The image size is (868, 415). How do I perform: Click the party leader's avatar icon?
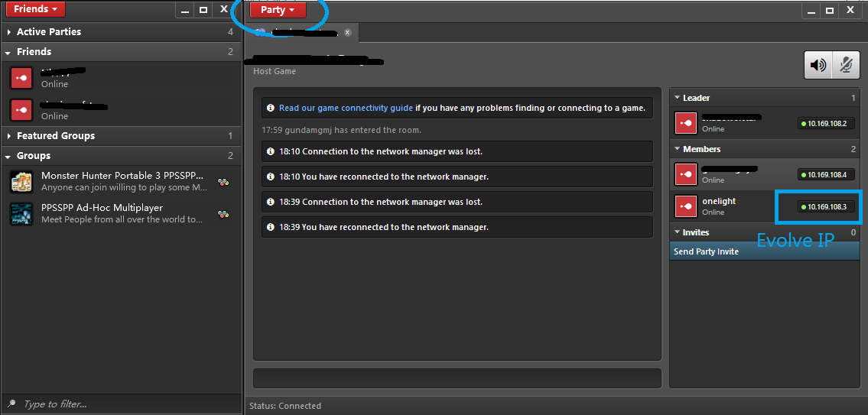pos(685,123)
